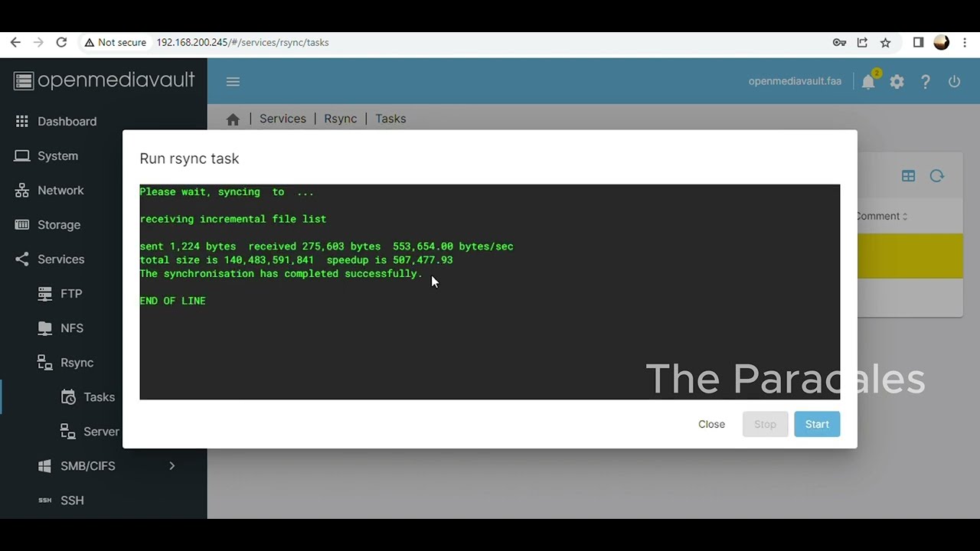Screen dimensions: 980x551
Task: Reload the page with browser refresh icon
Action: 61,43
